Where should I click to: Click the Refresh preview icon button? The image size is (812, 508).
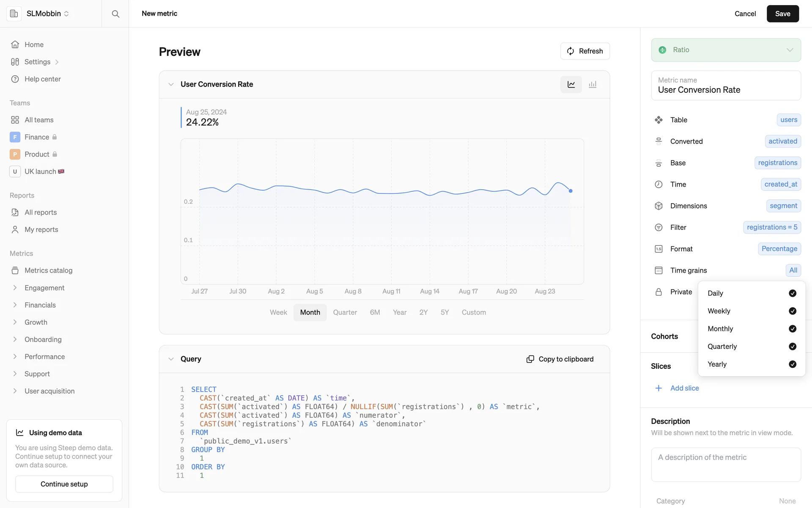tap(571, 51)
